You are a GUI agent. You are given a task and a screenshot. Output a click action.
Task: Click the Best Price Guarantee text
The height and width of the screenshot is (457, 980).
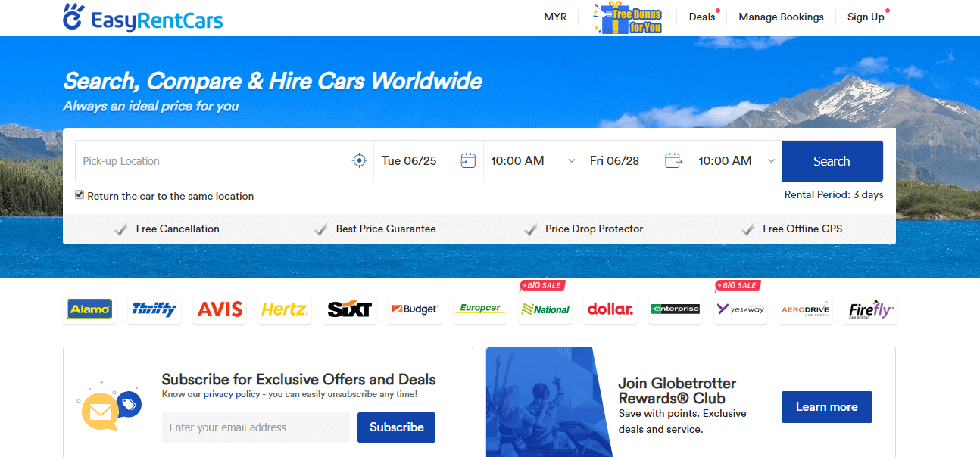click(x=385, y=228)
